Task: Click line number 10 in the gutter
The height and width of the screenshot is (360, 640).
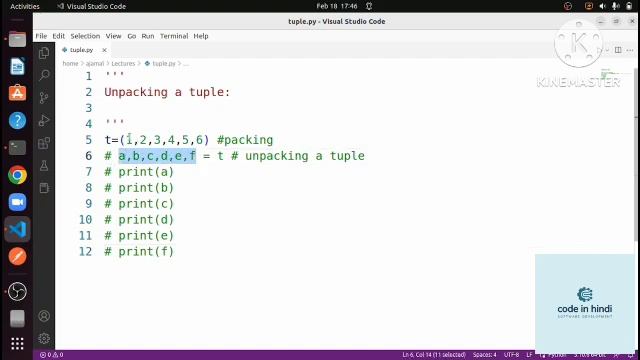Action: 85,220
